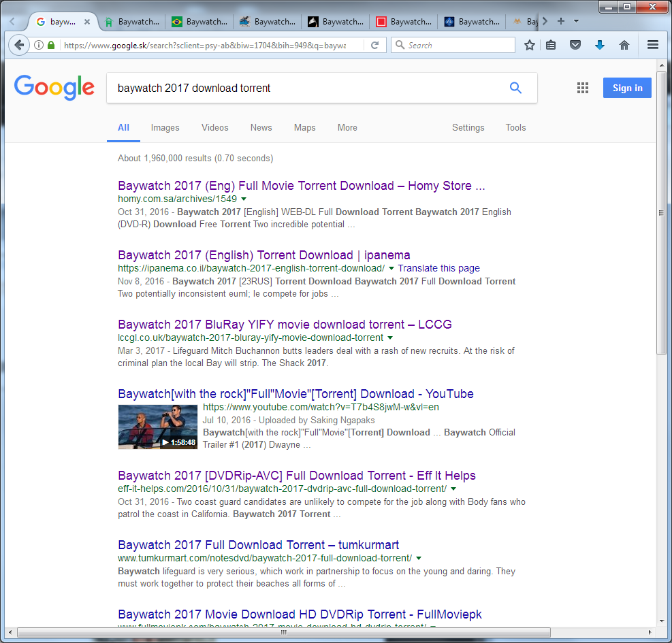Screen dimensions: 672x643
Task: Open ipanema Baywatch 2017 English result
Action: coord(264,255)
